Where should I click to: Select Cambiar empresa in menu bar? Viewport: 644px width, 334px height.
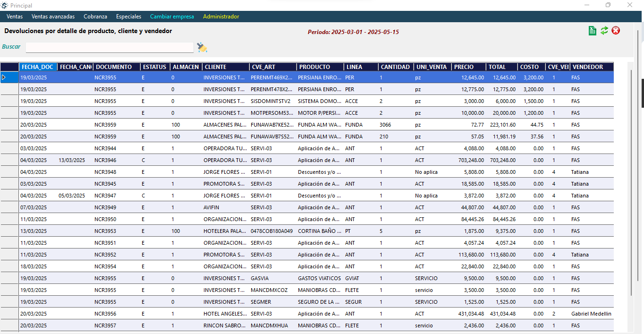pyautogui.click(x=172, y=17)
